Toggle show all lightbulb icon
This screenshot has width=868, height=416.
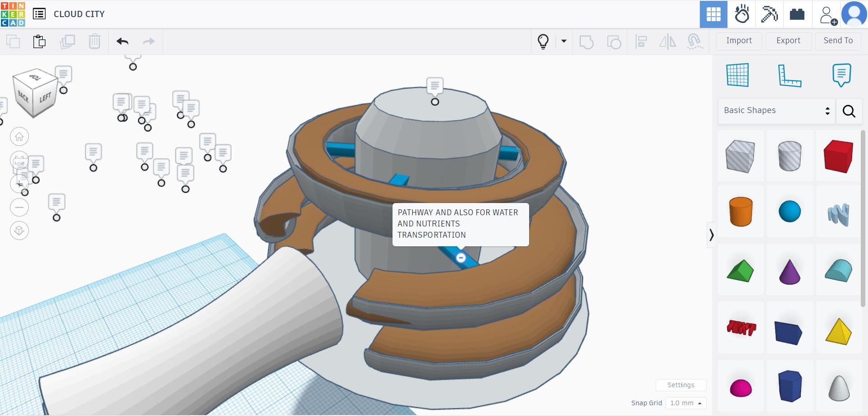point(544,42)
